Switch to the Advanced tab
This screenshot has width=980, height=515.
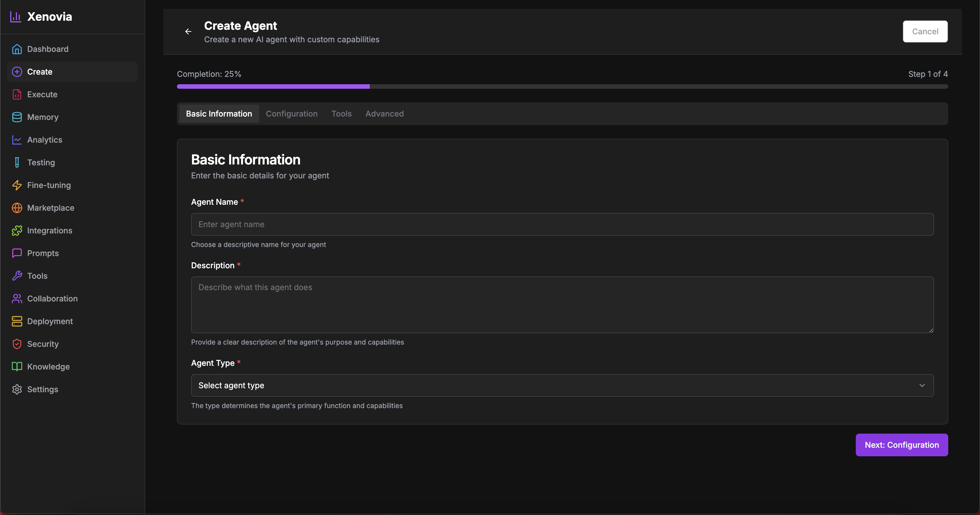point(385,113)
